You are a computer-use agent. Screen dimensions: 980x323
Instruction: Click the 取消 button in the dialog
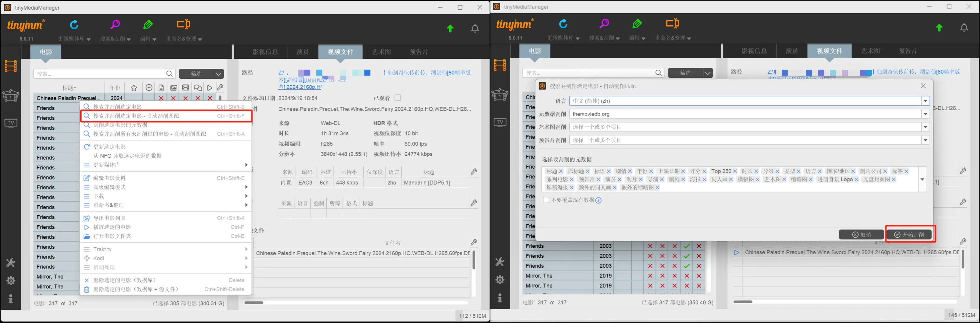tap(861, 235)
